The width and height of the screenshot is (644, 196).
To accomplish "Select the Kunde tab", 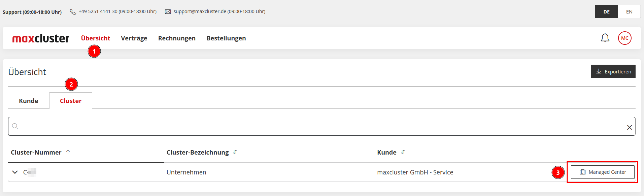I will pos(29,101).
